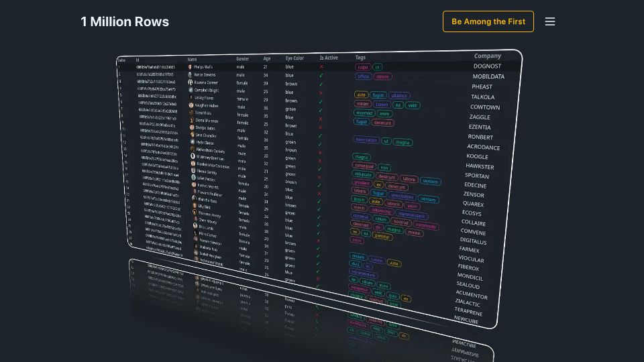The image size is (644, 362).
Task: Select company COWTOWN
Action: coord(485,107)
